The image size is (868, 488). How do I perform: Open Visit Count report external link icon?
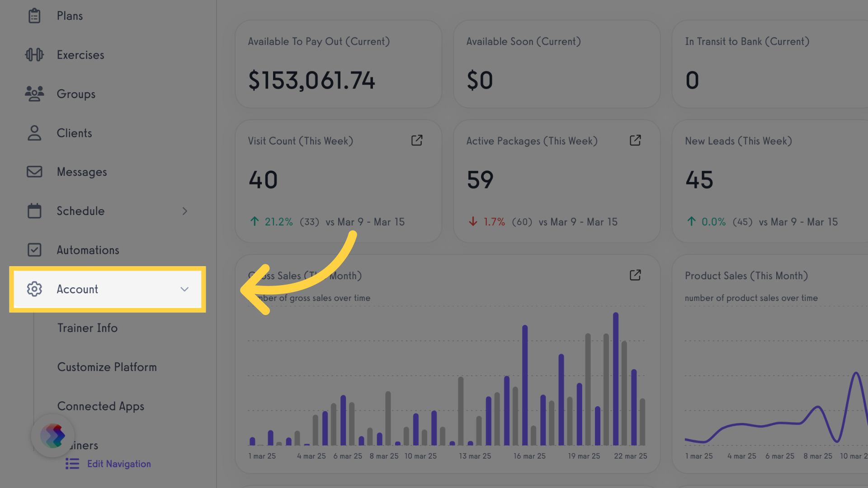click(x=417, y=141)
